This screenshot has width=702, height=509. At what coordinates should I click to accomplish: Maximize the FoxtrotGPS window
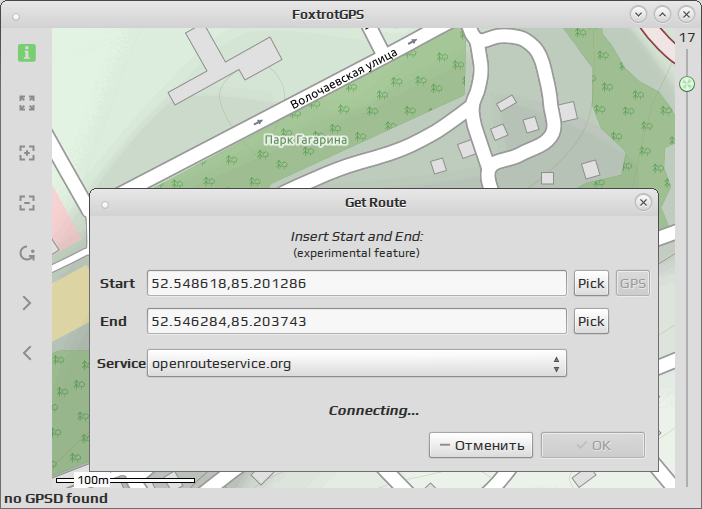click(x=662, y=14)
